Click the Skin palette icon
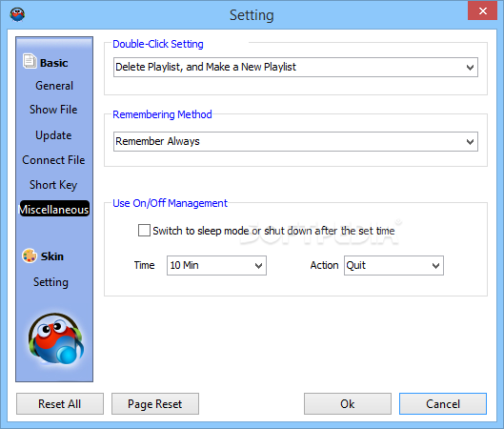Viewport: 504px width, 429px height. 30,256
